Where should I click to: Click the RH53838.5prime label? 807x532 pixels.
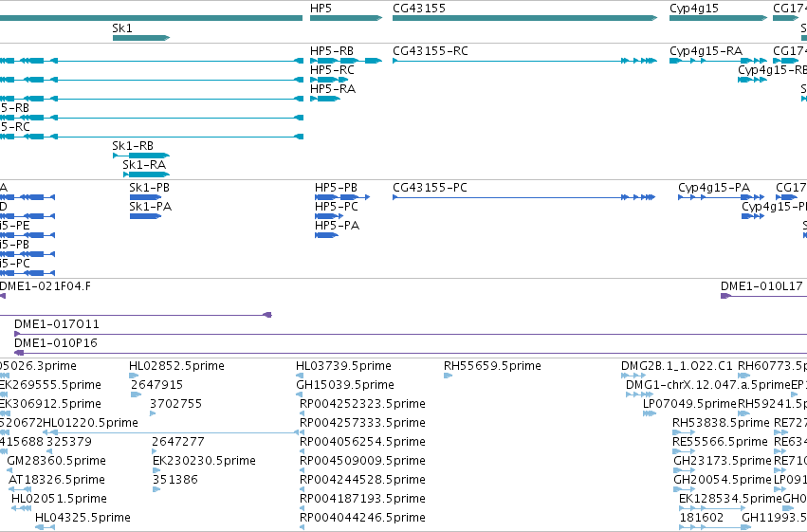pyautogui.click(x=721, y=423)
